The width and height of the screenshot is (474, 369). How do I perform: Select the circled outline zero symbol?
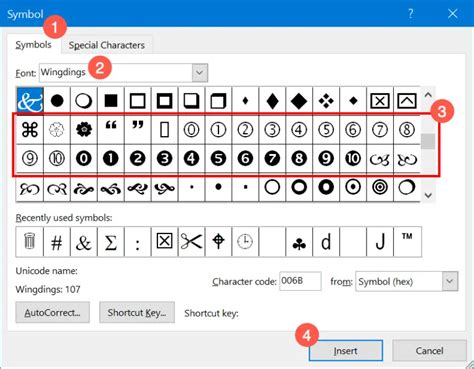tap(191, 129)
